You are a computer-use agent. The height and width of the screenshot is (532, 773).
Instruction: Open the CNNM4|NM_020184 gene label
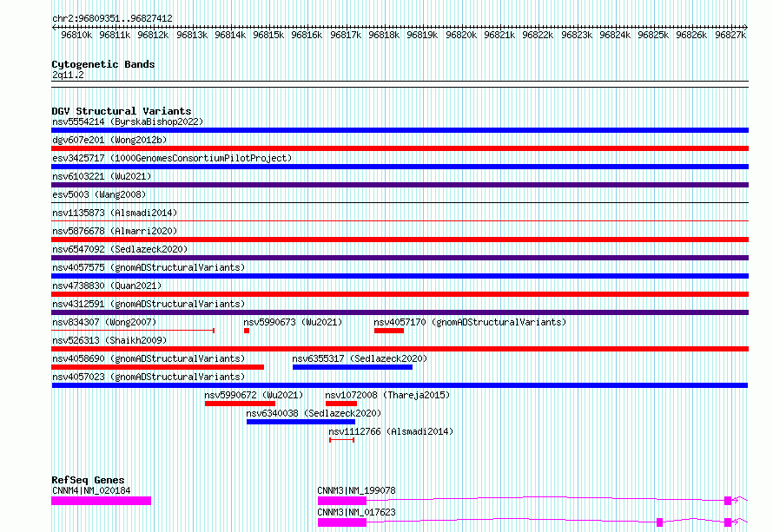click(x=91, y=490)
